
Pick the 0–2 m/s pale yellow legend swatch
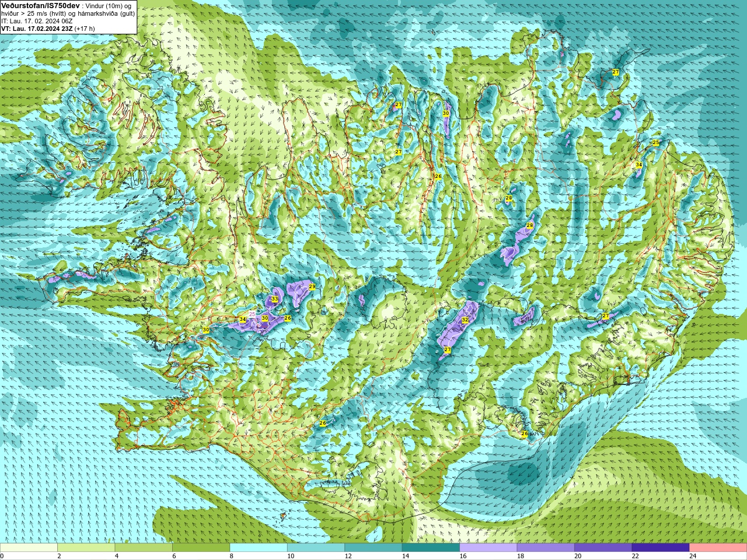29,548
